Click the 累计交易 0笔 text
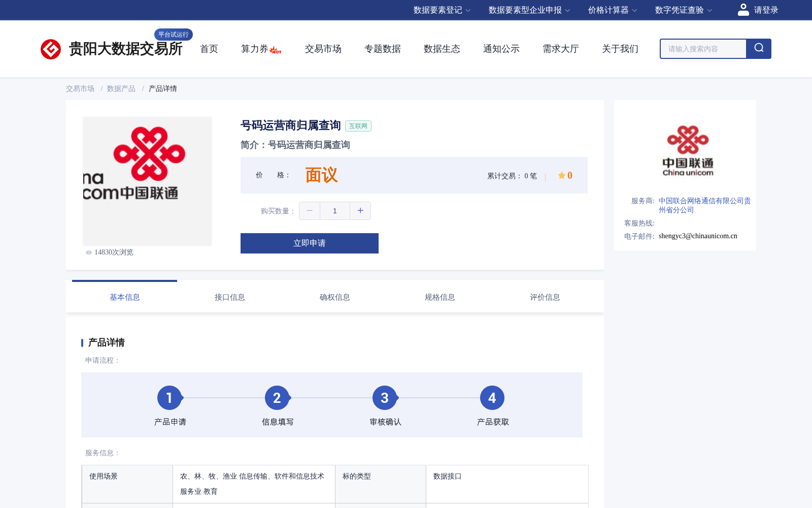Screen dimensions: 812x508 click(x=512, y=176)
